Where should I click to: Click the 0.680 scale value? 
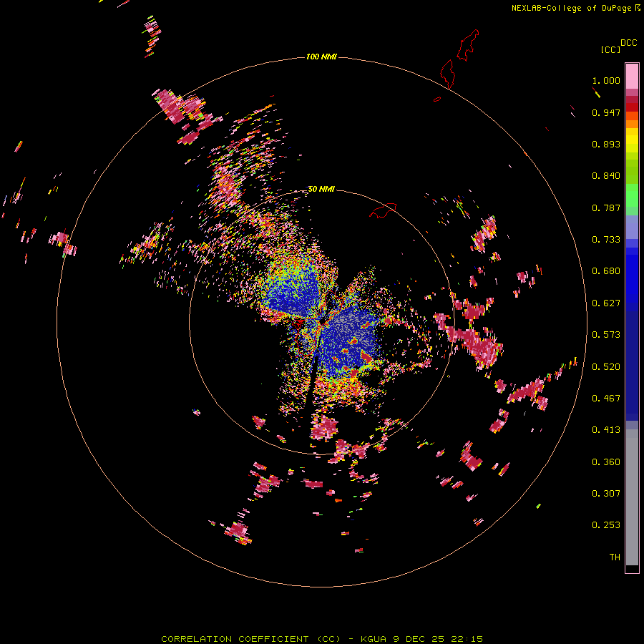[x=606, y=271]
